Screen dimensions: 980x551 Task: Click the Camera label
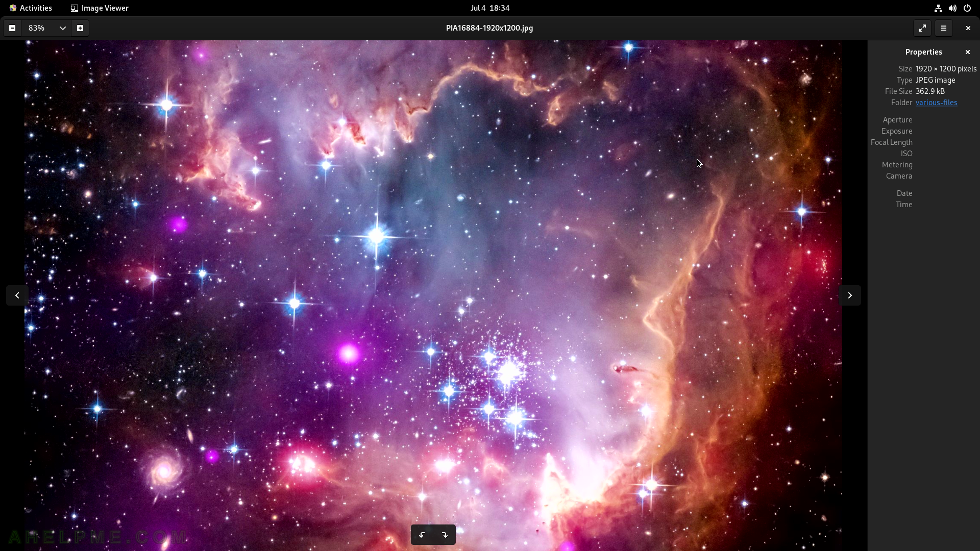[x=899, y=176]
